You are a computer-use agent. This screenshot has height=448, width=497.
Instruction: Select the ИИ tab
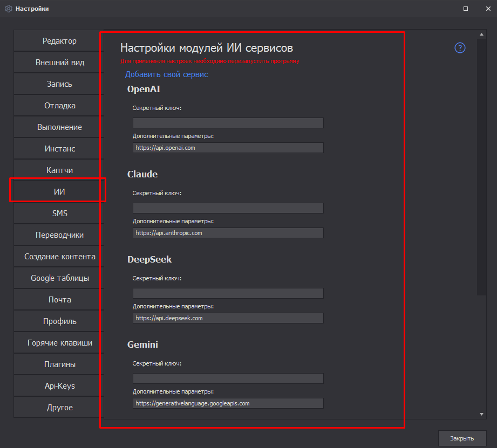[59, 191]
